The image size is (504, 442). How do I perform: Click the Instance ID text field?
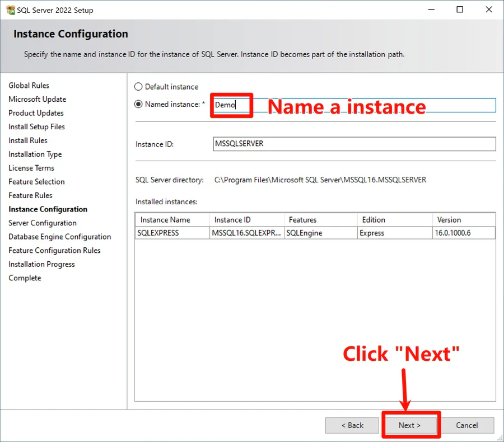354,144
